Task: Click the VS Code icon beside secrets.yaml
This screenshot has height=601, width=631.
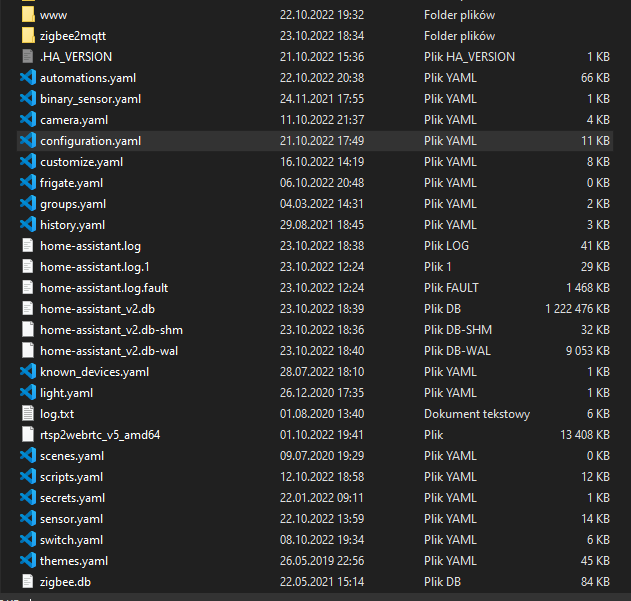Action: [28, 498]
